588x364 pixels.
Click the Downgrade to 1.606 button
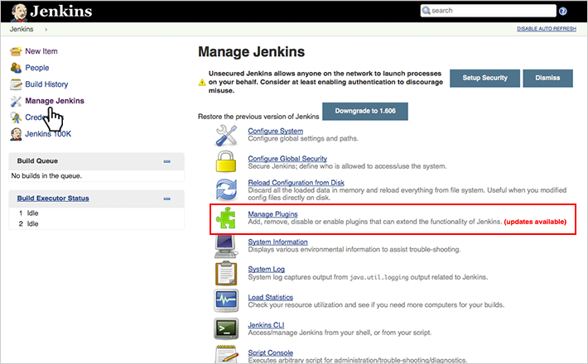(365, 111)
